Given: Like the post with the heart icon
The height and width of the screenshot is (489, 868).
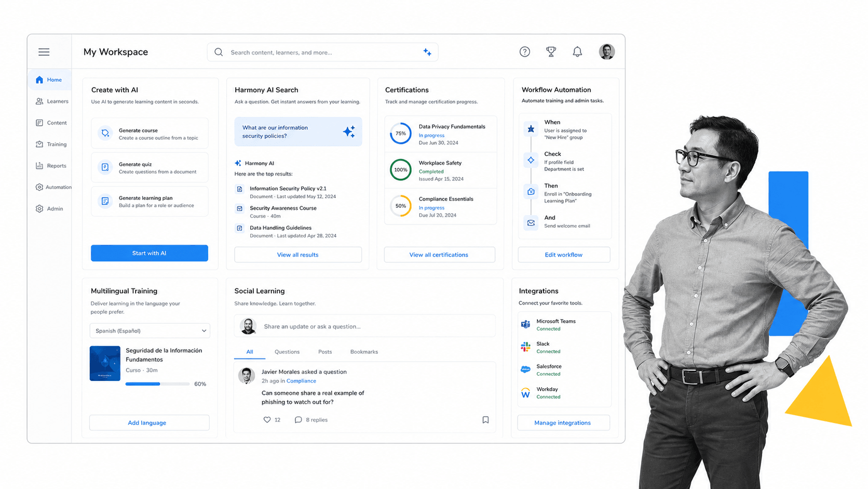Looking at the screenshot, I should click(x=267, y=420).
